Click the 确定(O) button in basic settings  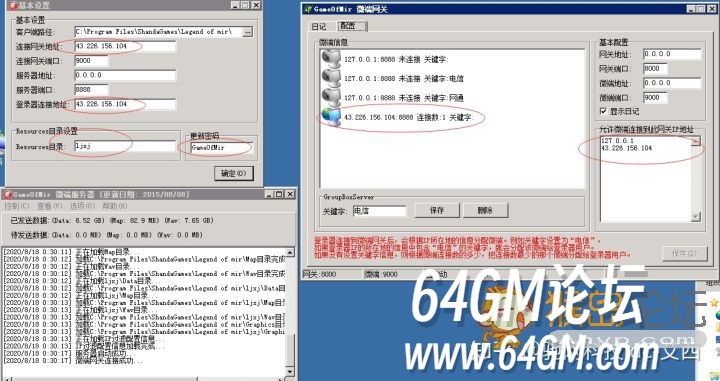[233, 174]
